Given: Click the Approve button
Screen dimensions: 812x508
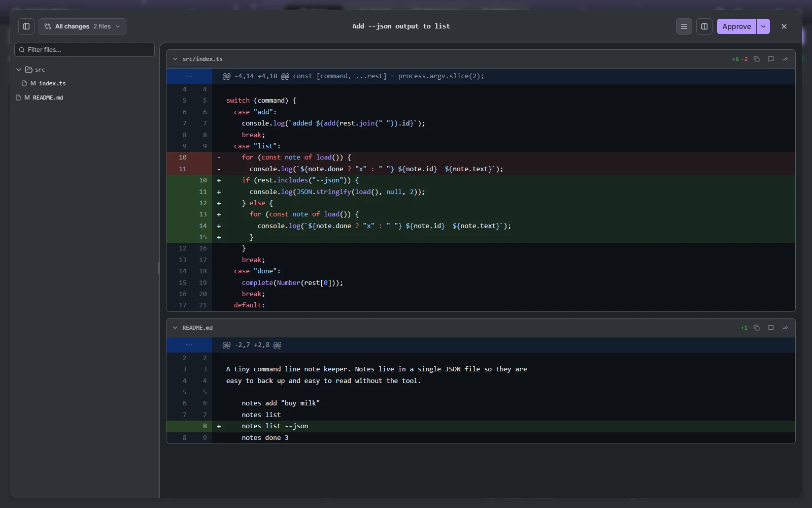Looking at the screenshot, I should pyautogui.click(x=736, y=26).
